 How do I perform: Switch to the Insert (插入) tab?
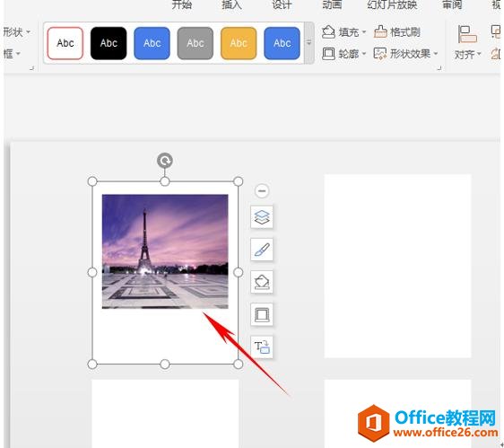tap(231, 4)
